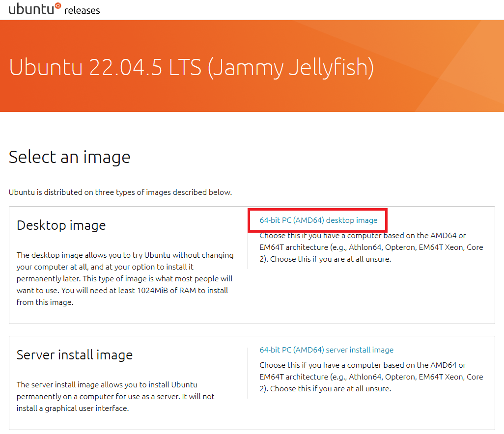The height and width of the screenshot is (434, 504).
Task: Click the words "Jammy Jellyfish" in the banner
Action: coord(290,67)
